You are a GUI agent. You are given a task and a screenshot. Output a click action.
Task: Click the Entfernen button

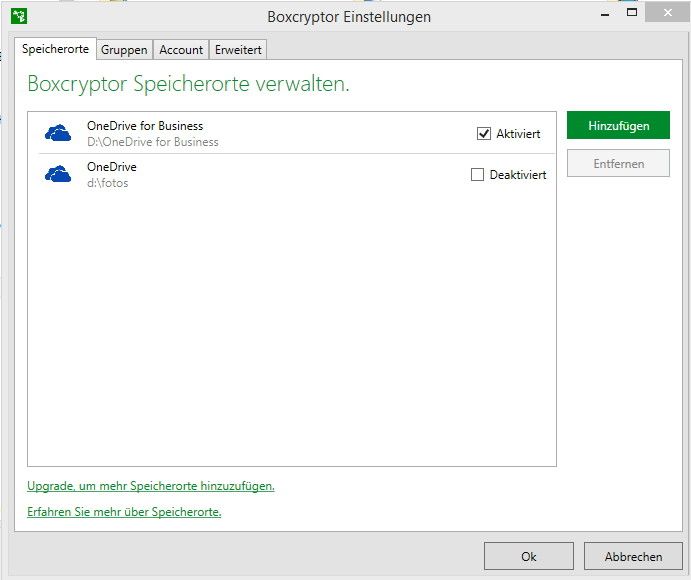[x=618, y=164]
